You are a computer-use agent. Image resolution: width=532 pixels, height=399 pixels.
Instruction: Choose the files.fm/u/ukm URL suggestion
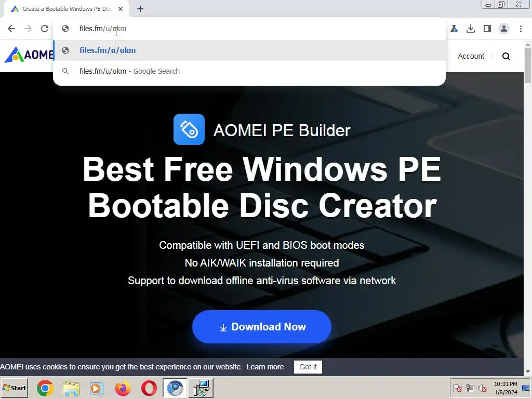coord(249,50)
